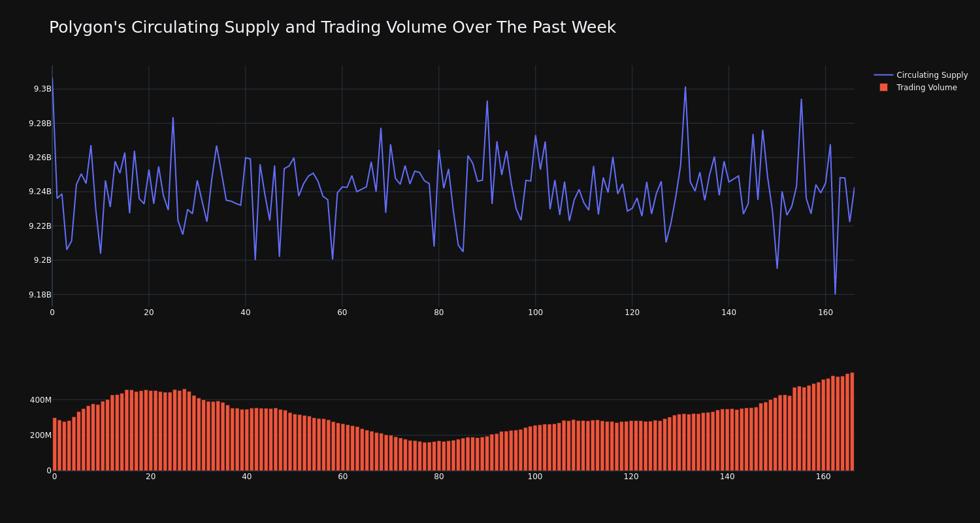This screenshot has width=980, height=523.
Task: Click the 200M volume axis label
Action: tap(41, 435)
